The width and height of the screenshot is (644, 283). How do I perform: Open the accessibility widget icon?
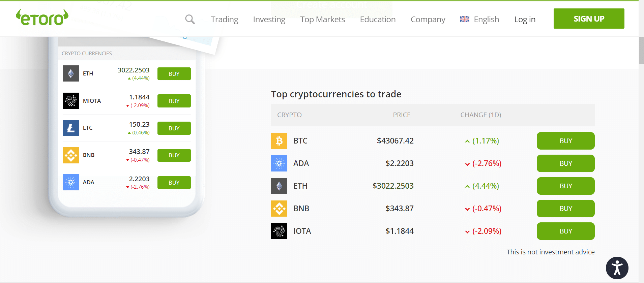(617, 268)
